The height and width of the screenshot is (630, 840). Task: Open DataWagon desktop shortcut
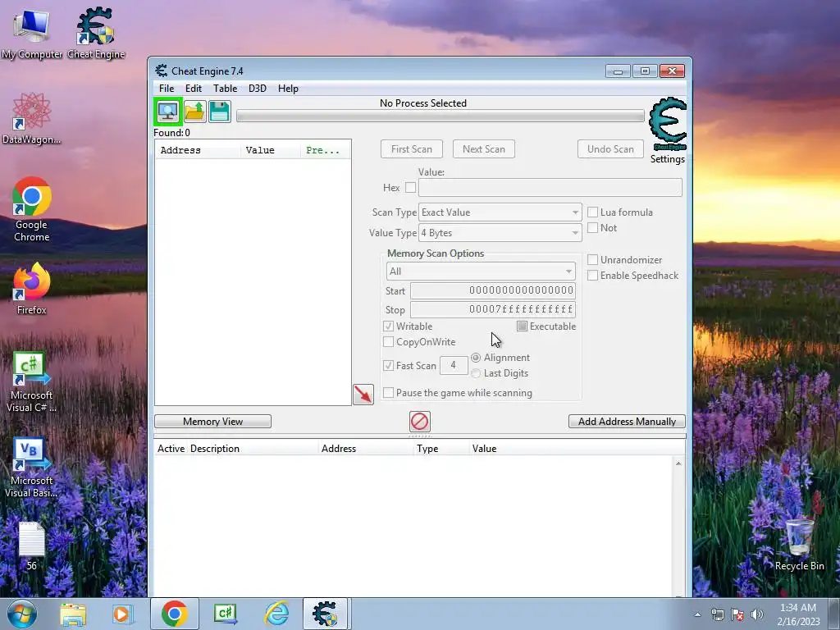(x=32, y=118)
